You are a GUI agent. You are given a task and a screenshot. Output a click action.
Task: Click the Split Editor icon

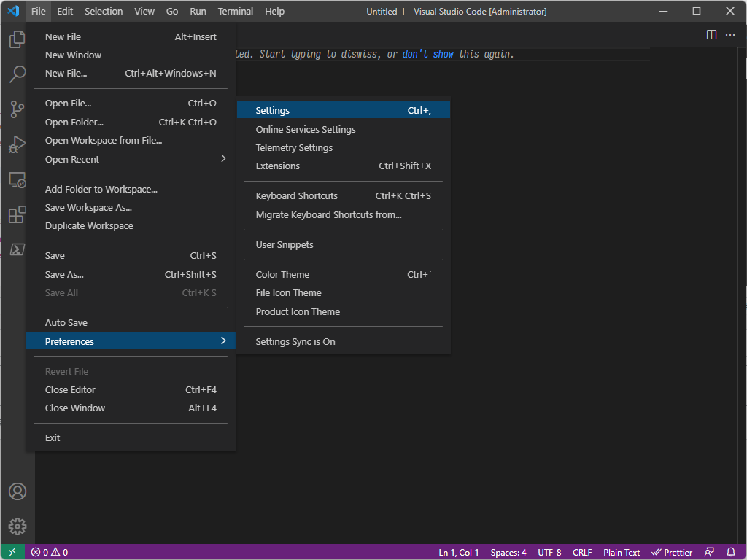click(711, 35)
